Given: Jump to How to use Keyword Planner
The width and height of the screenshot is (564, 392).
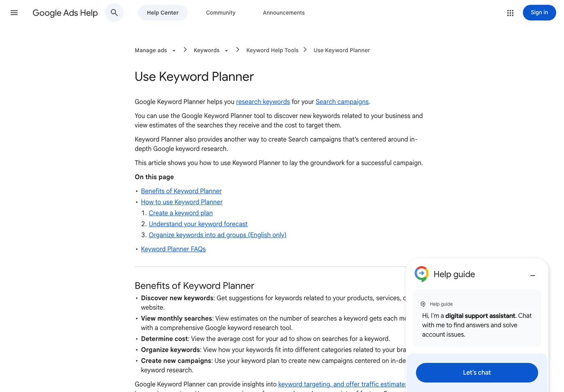Looking at the screenshot, I should [182, 202].
